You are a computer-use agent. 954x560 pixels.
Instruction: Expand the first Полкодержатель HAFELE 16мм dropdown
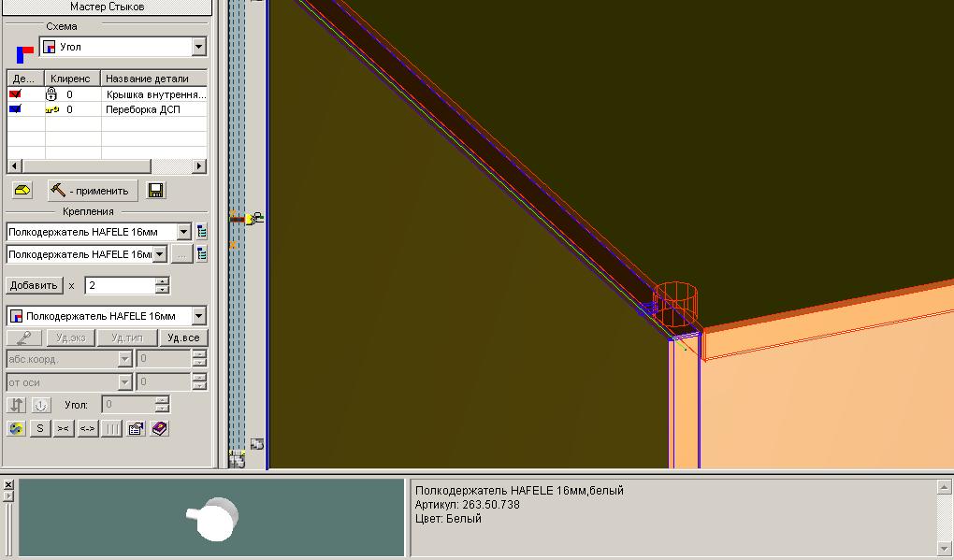point(183,232)
